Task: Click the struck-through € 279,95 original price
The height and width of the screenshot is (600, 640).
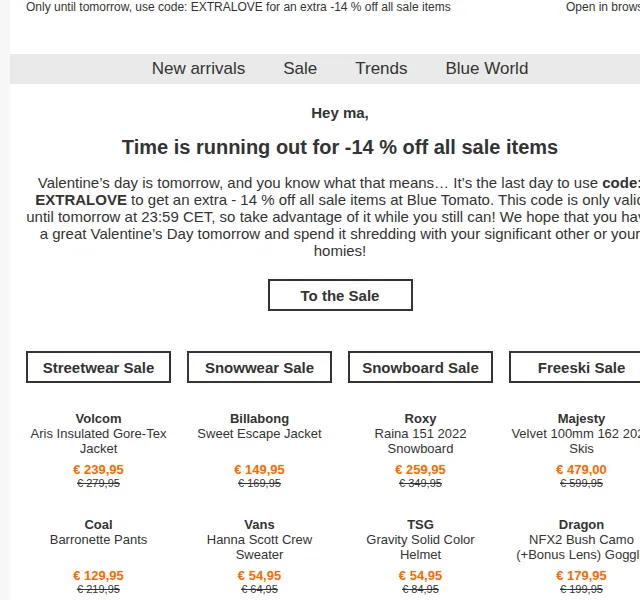Action: click(98, 483)
